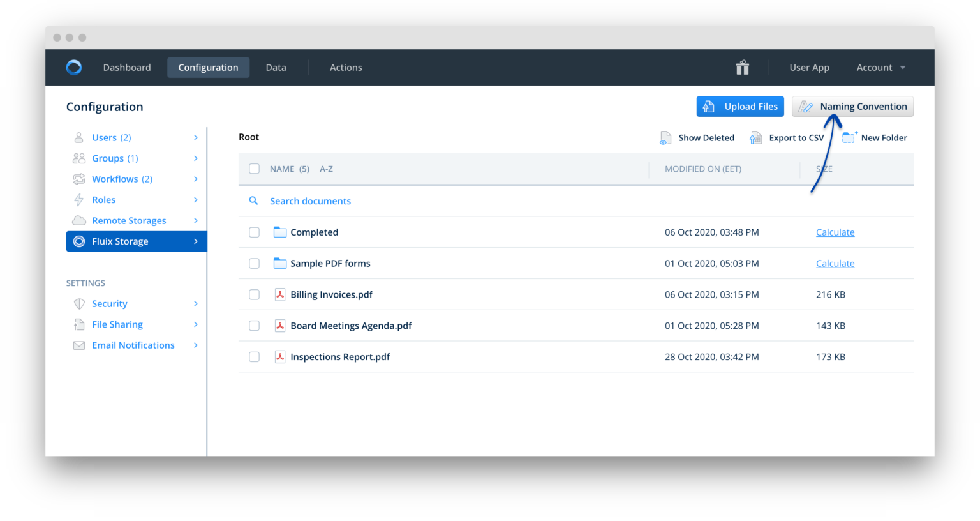The height and width of the screenshot is (521, 980).
Task: Open the Account dropdown menu
Action: coord(880,67)
